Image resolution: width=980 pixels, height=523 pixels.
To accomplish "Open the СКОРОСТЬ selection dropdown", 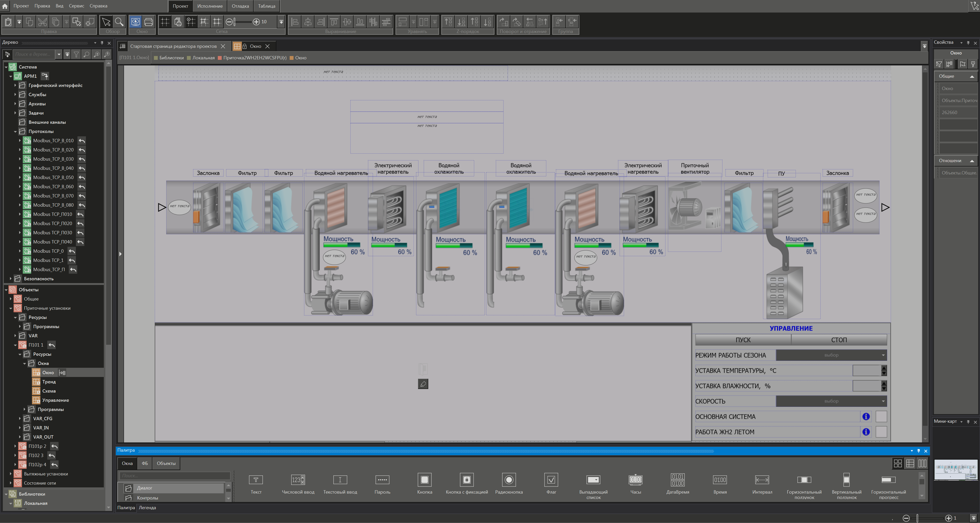I will pyautogui.click(x=831, y=401).
